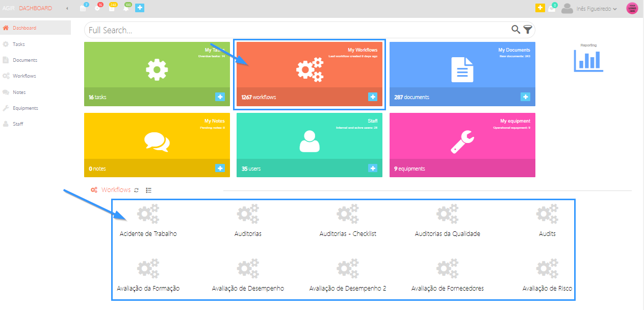Viewport: 644px width, 310px height.
Task: Open the inbox icon with badge 0
Action: click(x=552, y=8)
